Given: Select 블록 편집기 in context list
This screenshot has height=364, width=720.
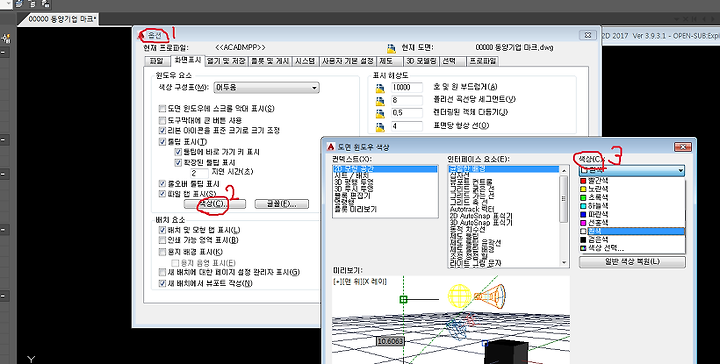Looking at the screenshot, I should coord(385,196).
